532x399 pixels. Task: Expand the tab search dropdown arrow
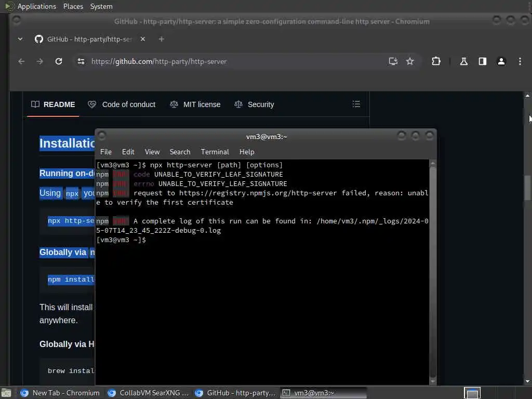(x=20, y=39)
